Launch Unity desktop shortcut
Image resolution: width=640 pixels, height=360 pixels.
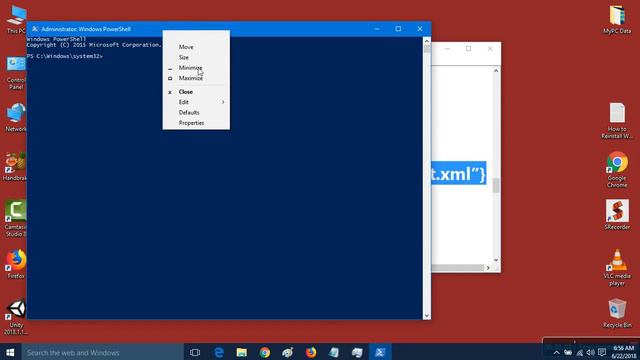tap(16, 317)
